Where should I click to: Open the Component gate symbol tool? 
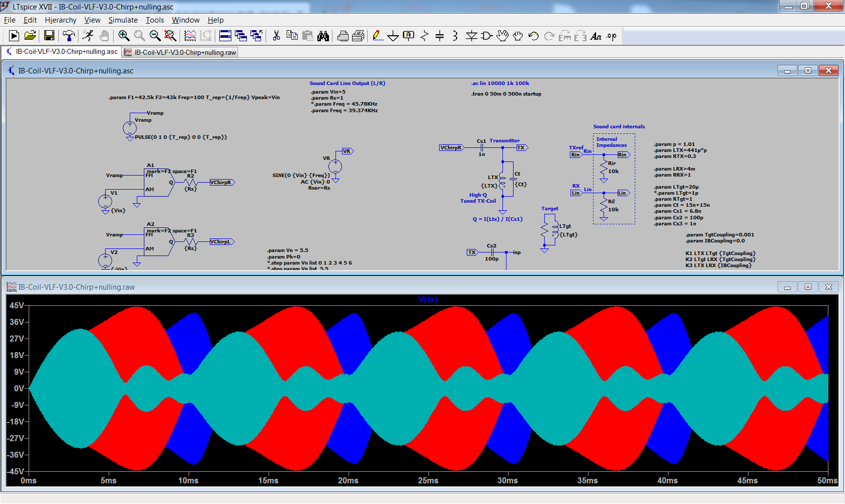(486, 36)
